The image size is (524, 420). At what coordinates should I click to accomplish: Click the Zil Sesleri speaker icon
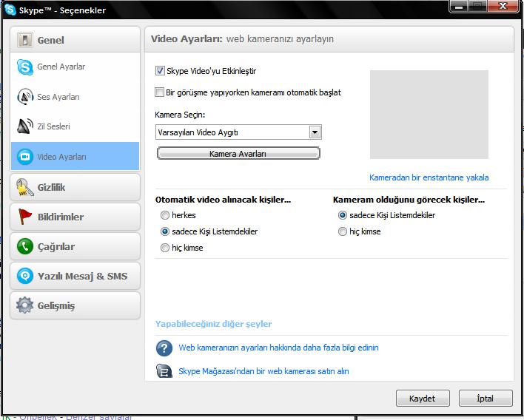click(25, 126)
